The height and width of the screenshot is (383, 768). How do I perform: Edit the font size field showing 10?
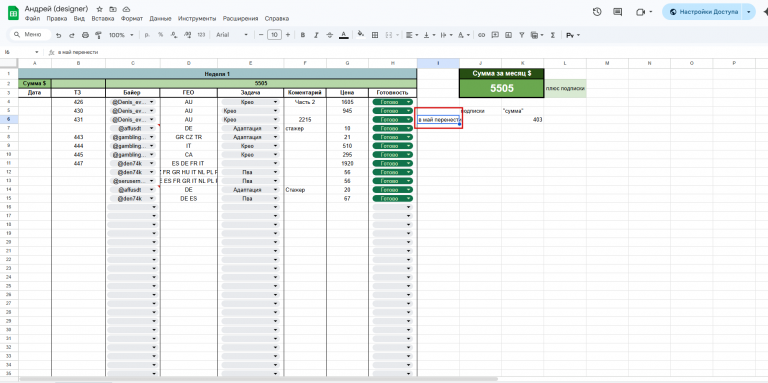[274, 35]
